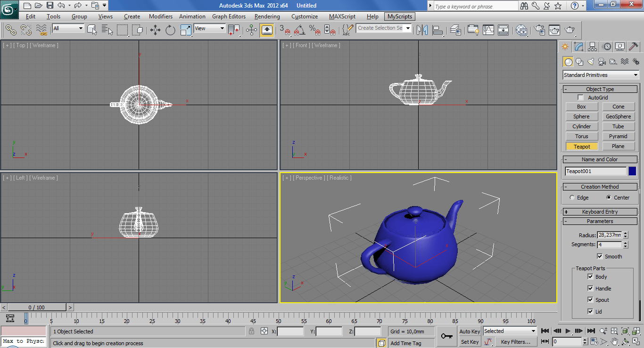Switch to the Lights category icon
This screenshot has height=348, width=644.
pyautogui.click(x=591, y=62)
